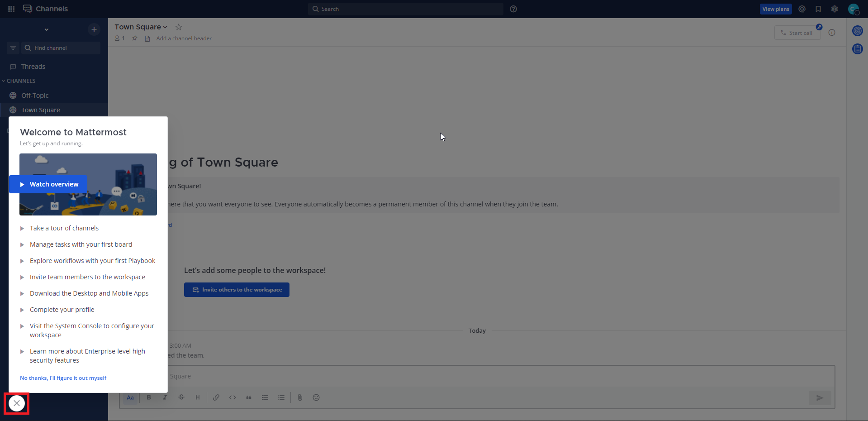This screenshot has height=421, width=868.
Task: Open channel members count icon
Action: coord(119,38)
